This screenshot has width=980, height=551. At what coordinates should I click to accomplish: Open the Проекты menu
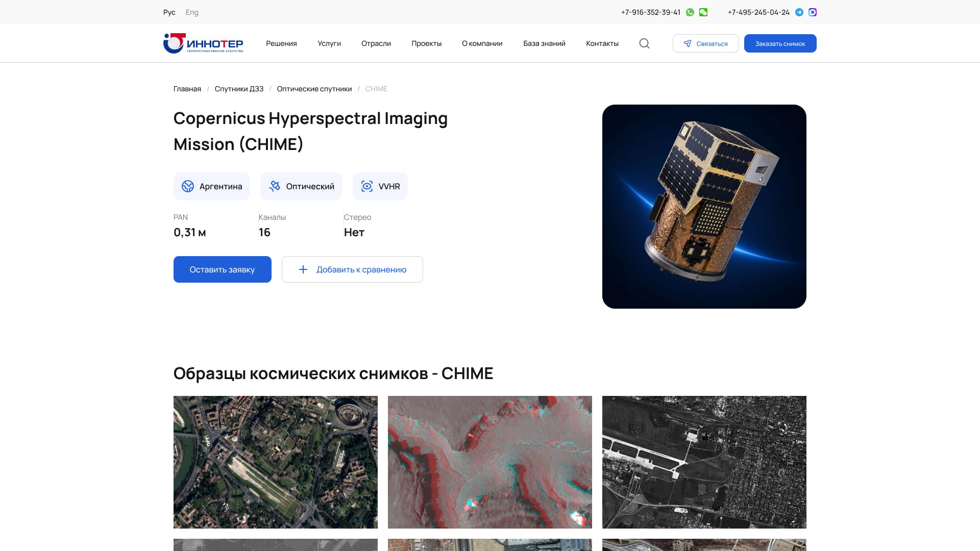427,43
